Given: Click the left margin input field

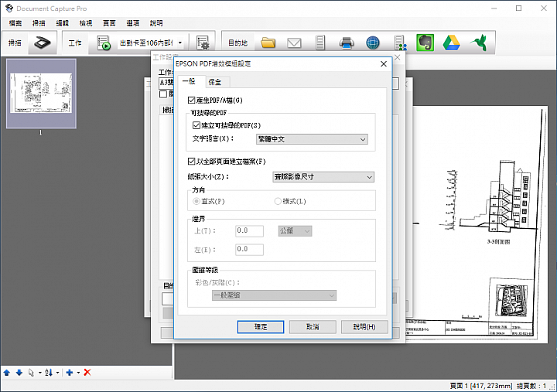Looking at the screenshot, I should [x=249, y=249].
